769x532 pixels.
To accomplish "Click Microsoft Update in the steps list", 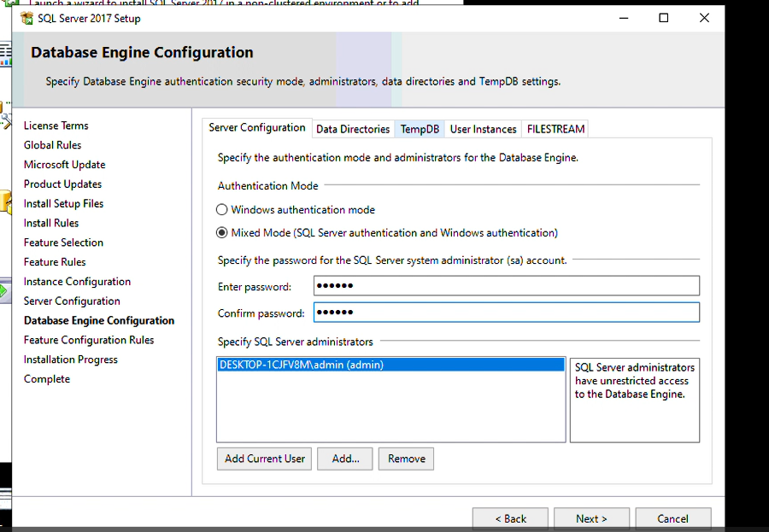I will click(64, 165).
